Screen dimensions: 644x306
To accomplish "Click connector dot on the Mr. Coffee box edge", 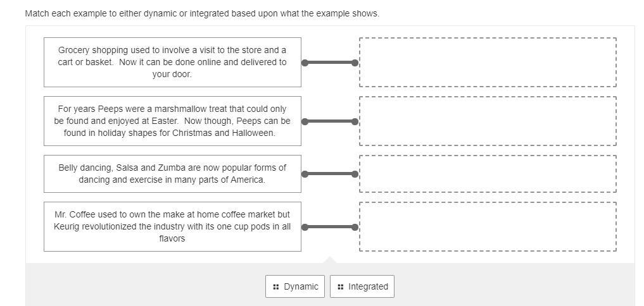I will (305, 227).
